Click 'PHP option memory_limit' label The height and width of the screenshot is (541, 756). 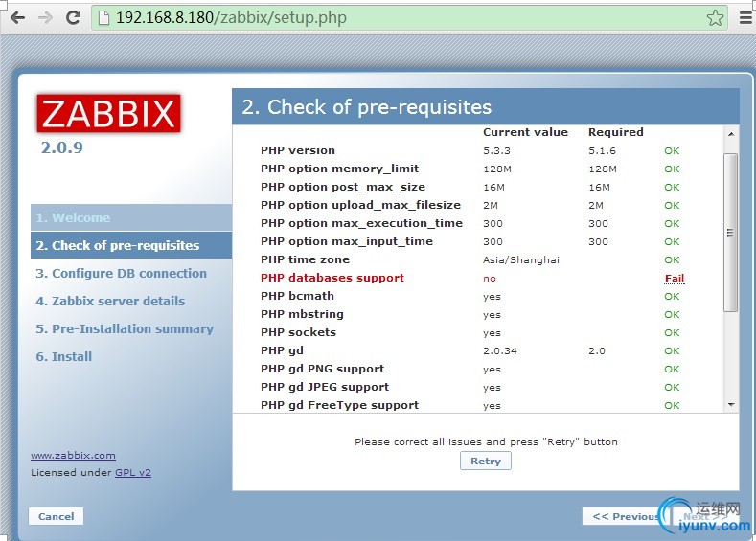340,169
